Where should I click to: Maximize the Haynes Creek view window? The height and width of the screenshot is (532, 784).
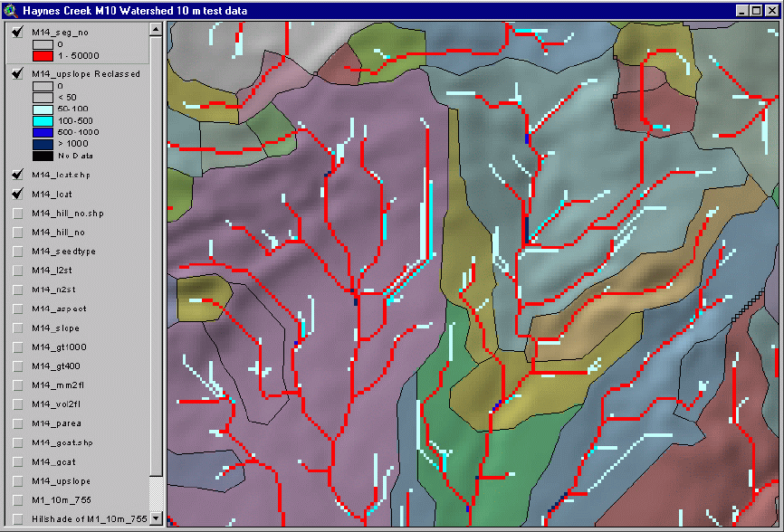point(757,11)
